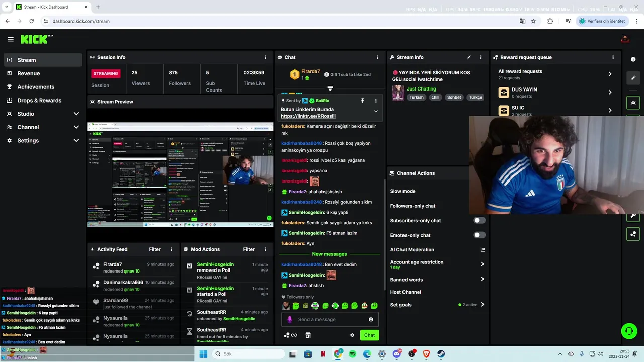Screen dimensions: 644x362
Task: Go to Drops & Rewards in sidebar
Action: [x=43, y=100]
